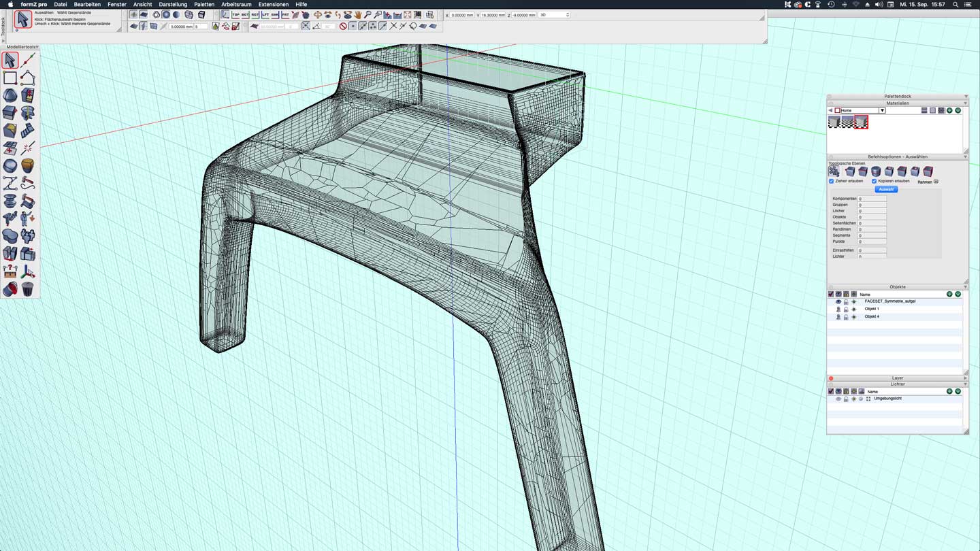The image size is (980, 551).
Task: Open the Extensionen menu
Action: [x=274, y=4]
